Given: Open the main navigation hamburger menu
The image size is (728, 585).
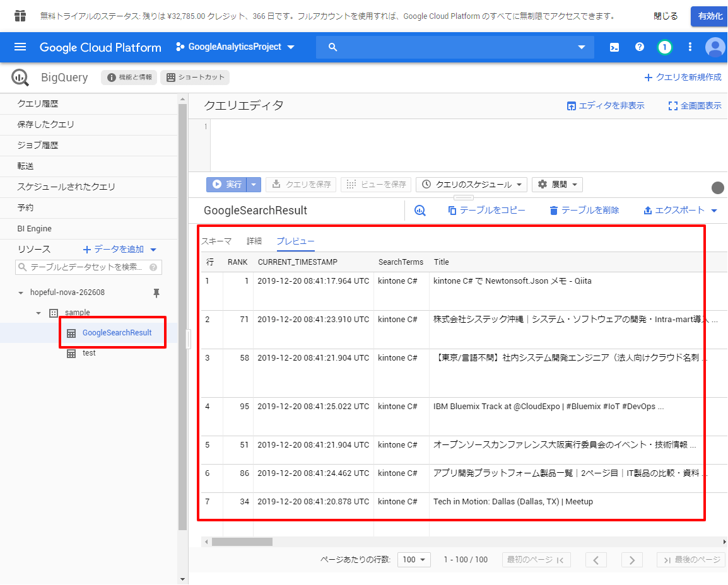Looking at the screenshot, I should click(x=20, y=47).
